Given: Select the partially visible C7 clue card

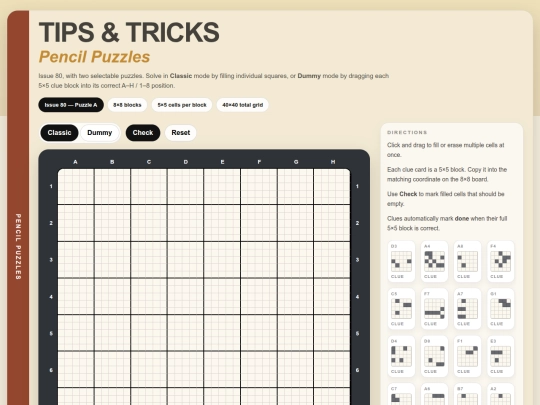Looking at the screenshot, I should [x=401, y=394].
